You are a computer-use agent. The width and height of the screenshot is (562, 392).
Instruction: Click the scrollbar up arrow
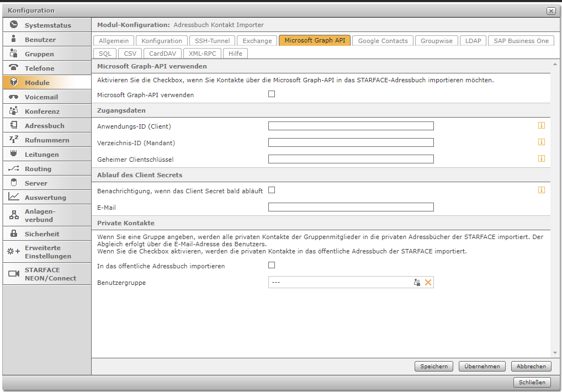[x=555, y=64]
